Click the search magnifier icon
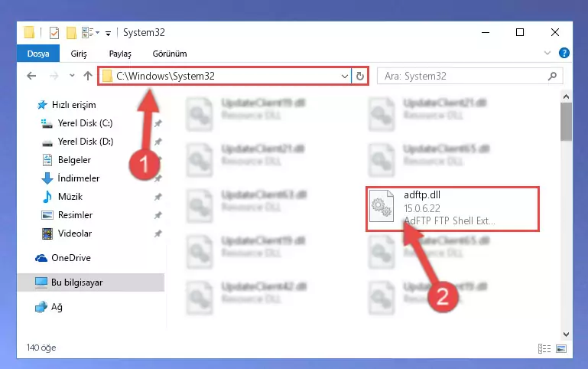588x369 pixels. (x=552, y=77)
